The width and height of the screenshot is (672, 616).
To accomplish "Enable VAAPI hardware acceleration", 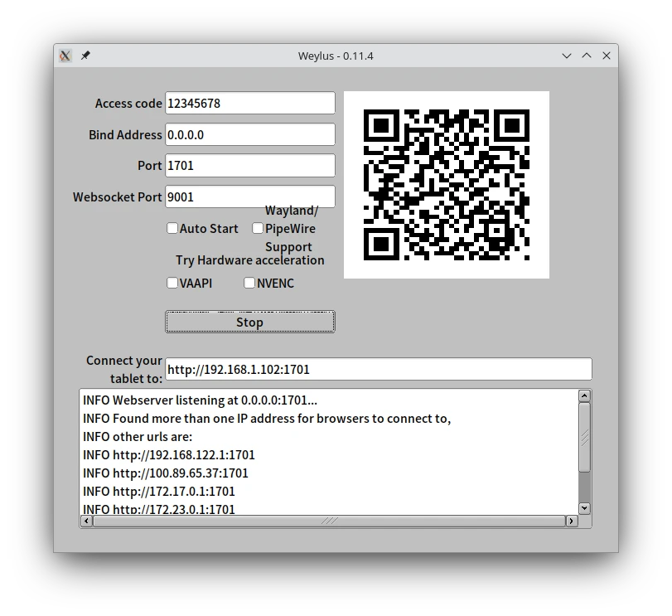I will pos(172,283).
